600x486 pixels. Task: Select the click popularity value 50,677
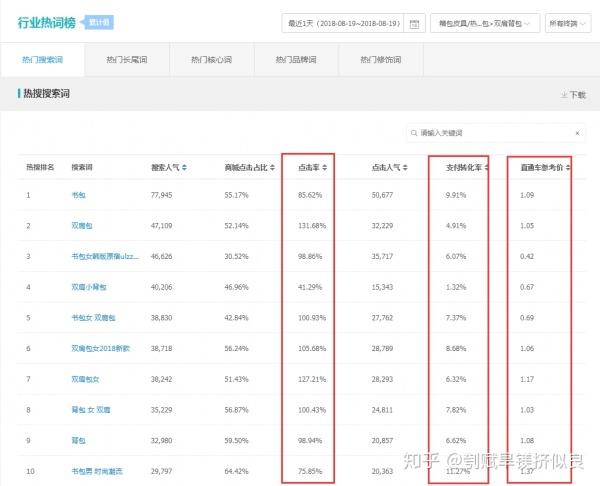382,195
